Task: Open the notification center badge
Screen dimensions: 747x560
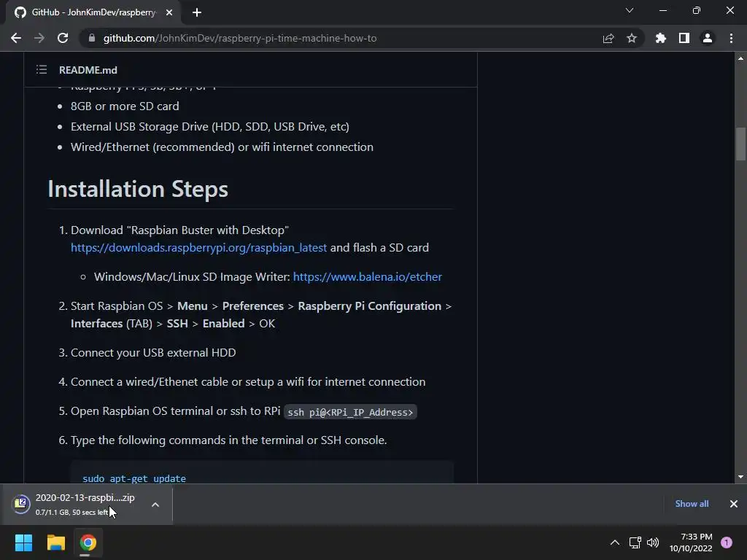Action: (727, 542)
